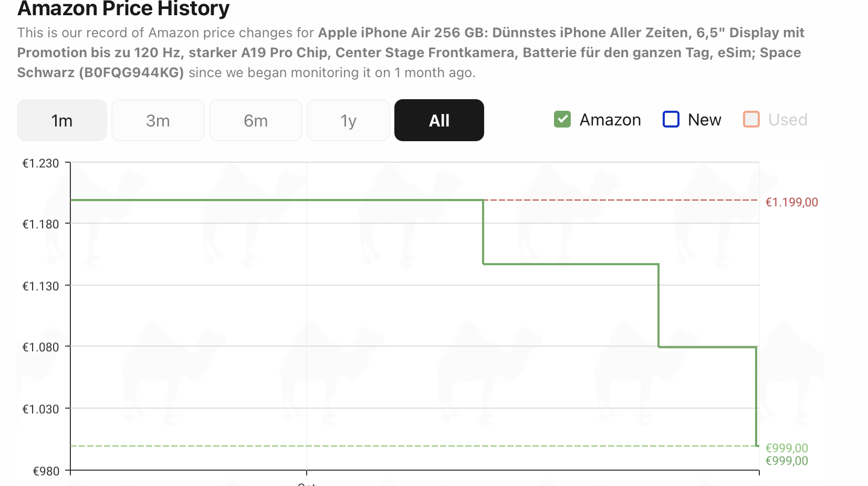Click the upper €999,00 lowest price label

787,448
